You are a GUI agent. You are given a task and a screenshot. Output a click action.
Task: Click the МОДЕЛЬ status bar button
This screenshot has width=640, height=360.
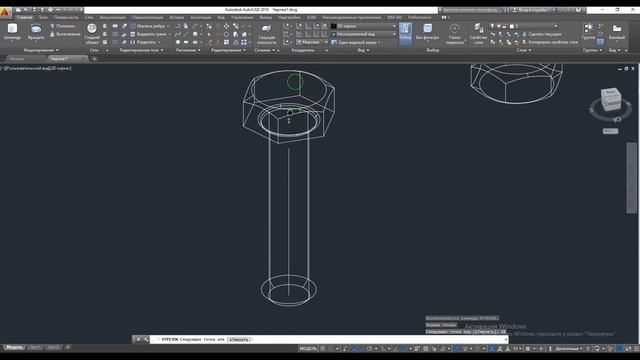point(308,349)
